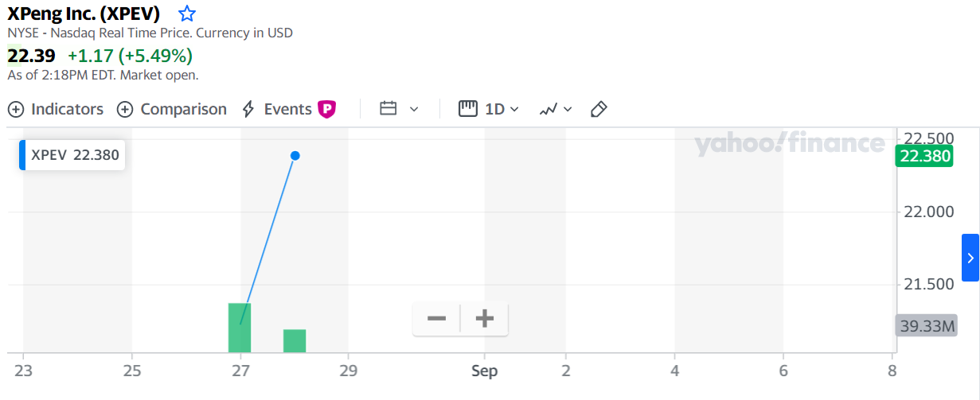
Task: Open the Comparison tool
Action: tap(172, 109)
